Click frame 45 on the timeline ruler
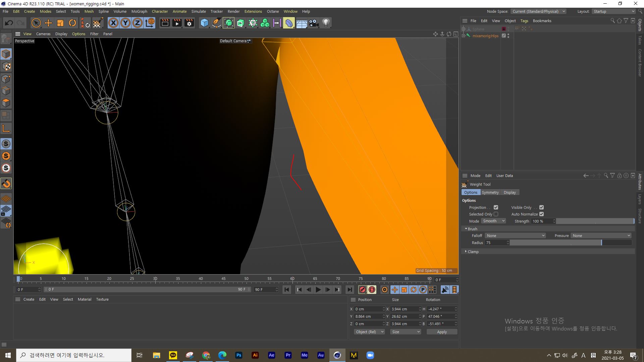 223,279
